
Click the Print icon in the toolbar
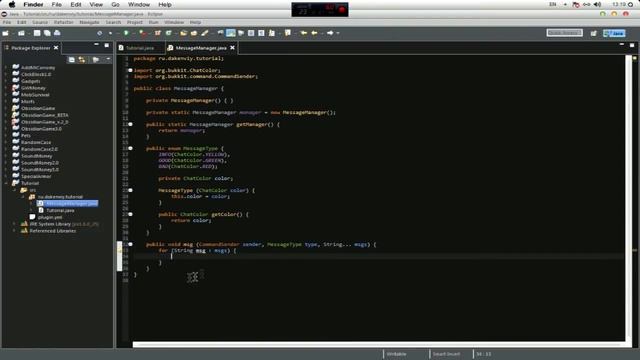(57, 33)
